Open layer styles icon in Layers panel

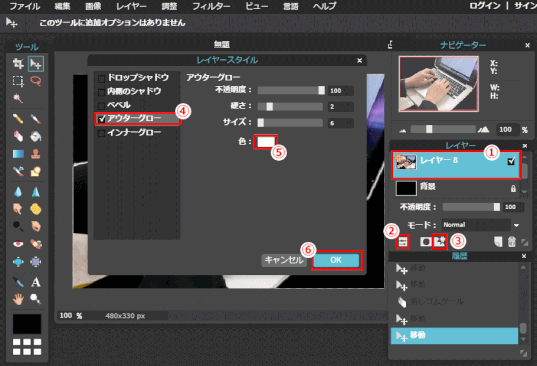point(439,241)
